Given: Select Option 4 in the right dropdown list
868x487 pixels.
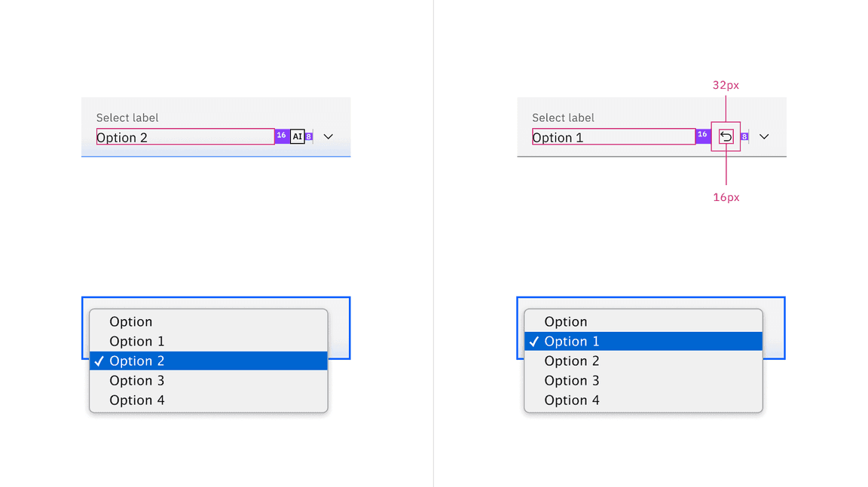Looking at the screenshot, I should pyautogui.click(x=572, y=400).
